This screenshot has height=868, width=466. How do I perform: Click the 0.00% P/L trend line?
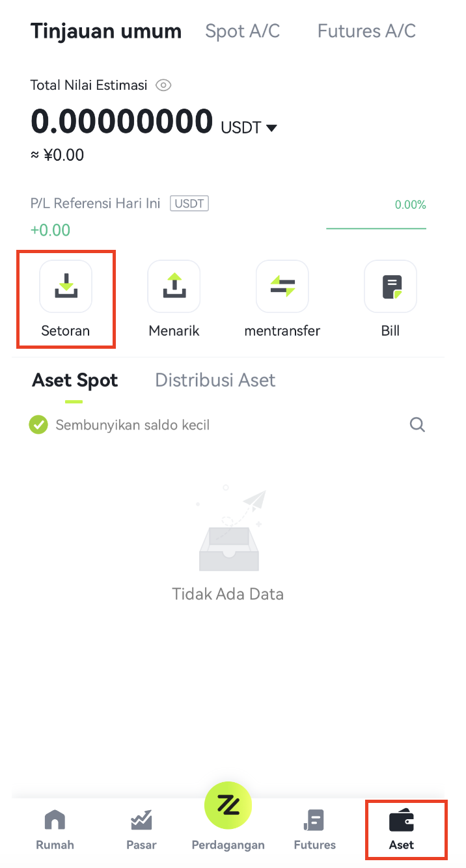pos(376,228)
